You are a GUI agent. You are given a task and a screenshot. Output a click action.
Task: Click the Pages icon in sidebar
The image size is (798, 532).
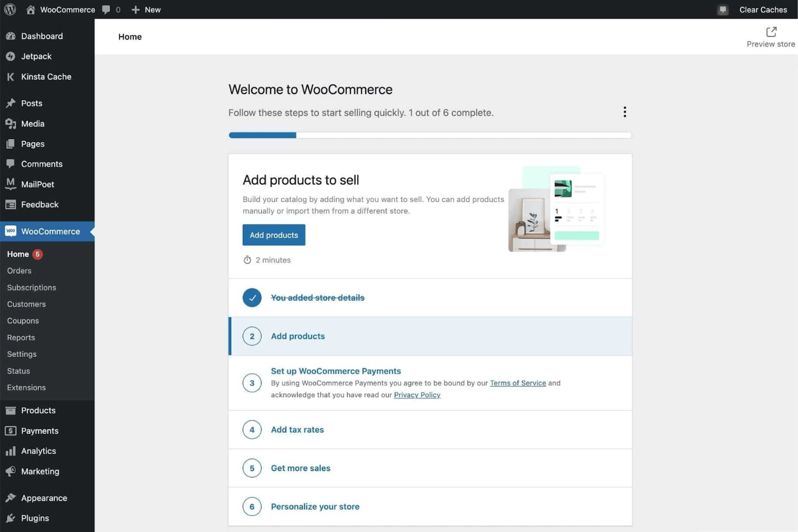[10, 144]
